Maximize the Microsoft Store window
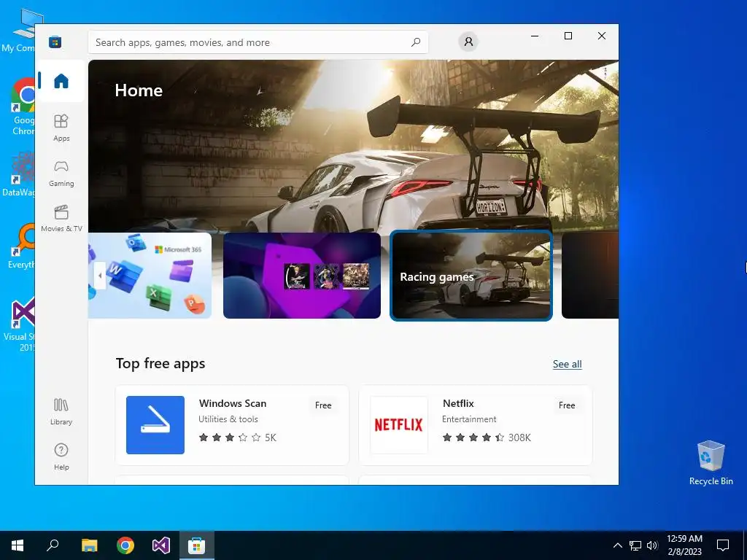Image resolution: width=747 pixels, height=560 pixels. 568,36
